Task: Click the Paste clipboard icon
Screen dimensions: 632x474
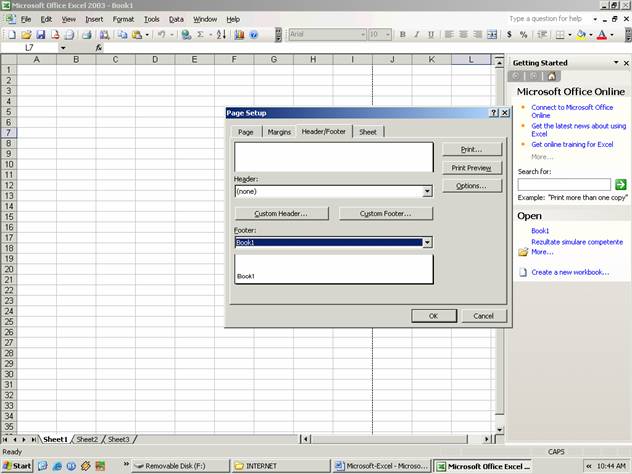Action: click(137, 35)
